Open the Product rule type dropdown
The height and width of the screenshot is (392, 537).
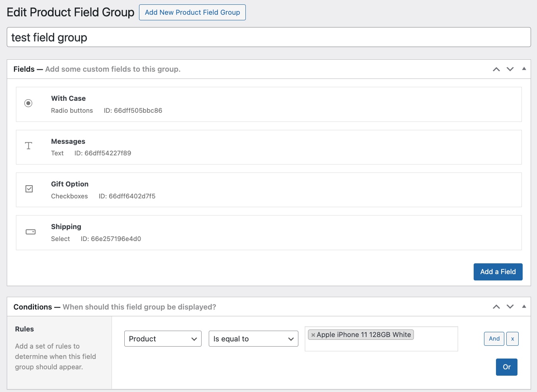(x=163, y=339)
